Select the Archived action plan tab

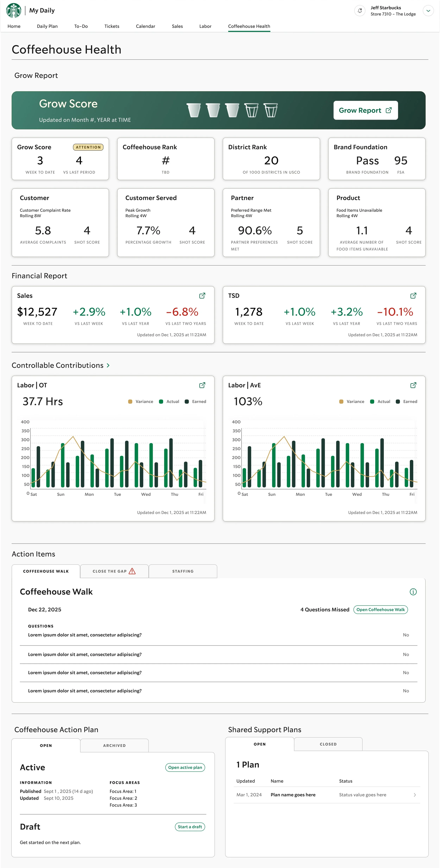pos(114,745)
